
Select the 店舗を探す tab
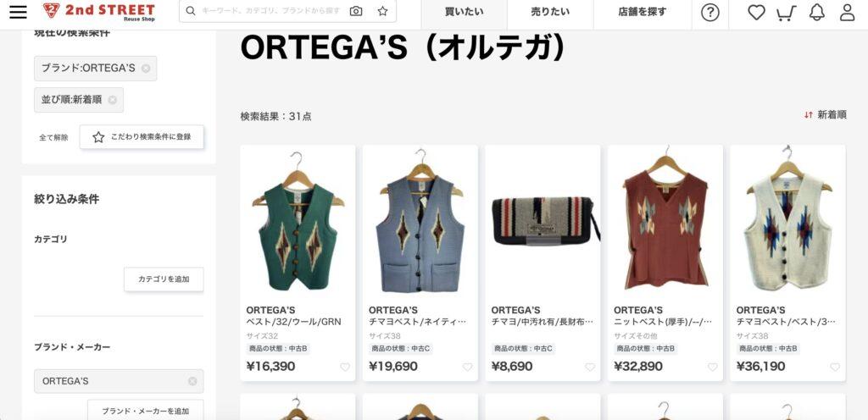point(643,12)
